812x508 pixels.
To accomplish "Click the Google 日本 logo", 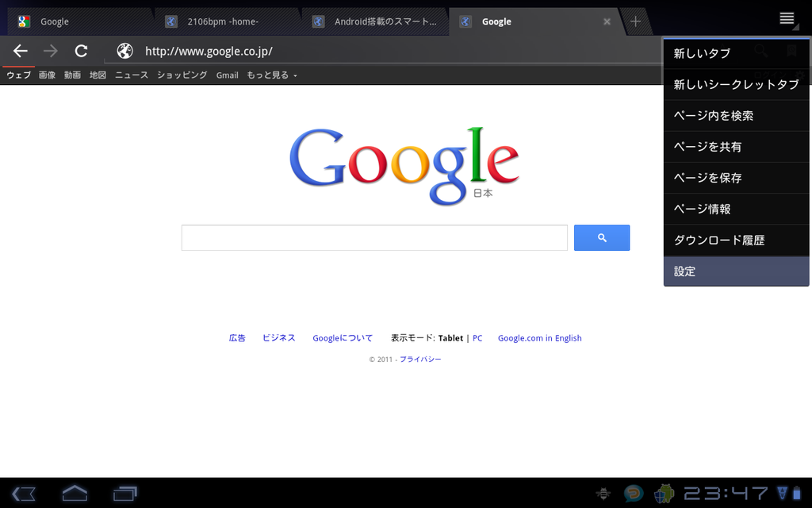I will (x=404, y=166).
